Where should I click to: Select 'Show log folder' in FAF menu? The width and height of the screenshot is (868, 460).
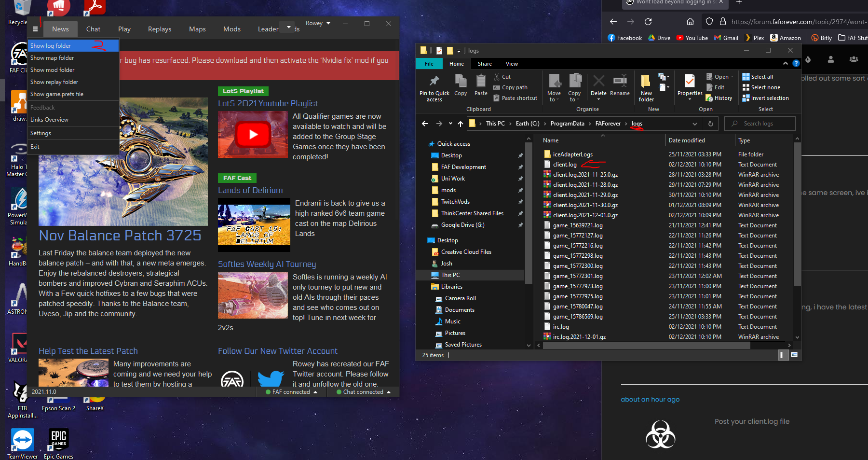pos(73,46)
